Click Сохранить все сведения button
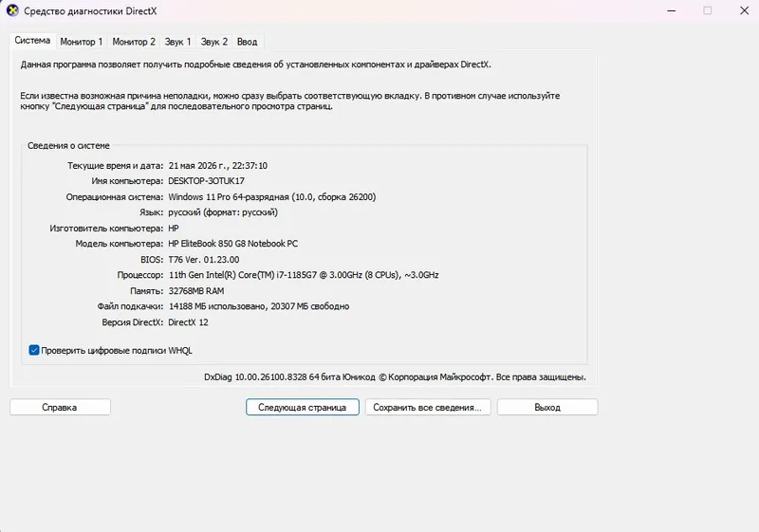The height and width of the screenshot is (532, 759). pos(428,407)
